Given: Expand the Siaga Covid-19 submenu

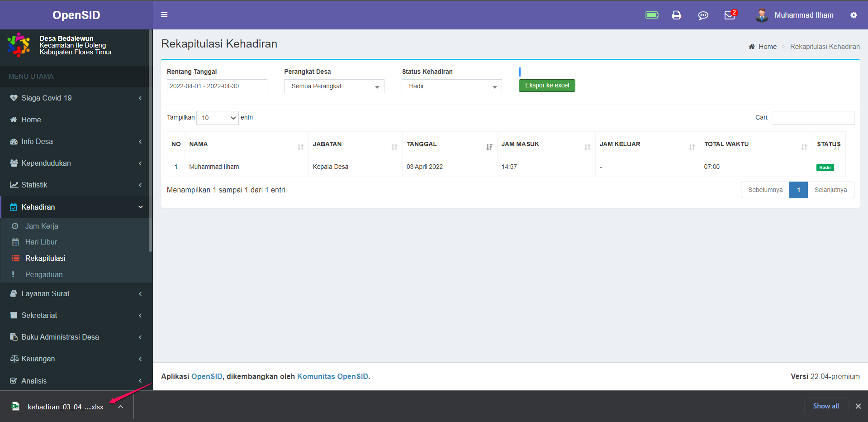Looking at the screenshot, I should click(140, 98).
